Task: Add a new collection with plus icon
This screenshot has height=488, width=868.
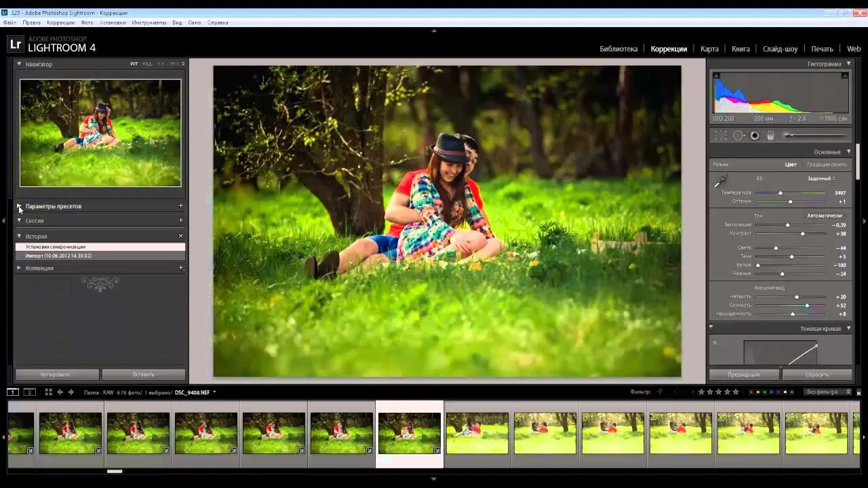Action: click(x=180, y=268)
